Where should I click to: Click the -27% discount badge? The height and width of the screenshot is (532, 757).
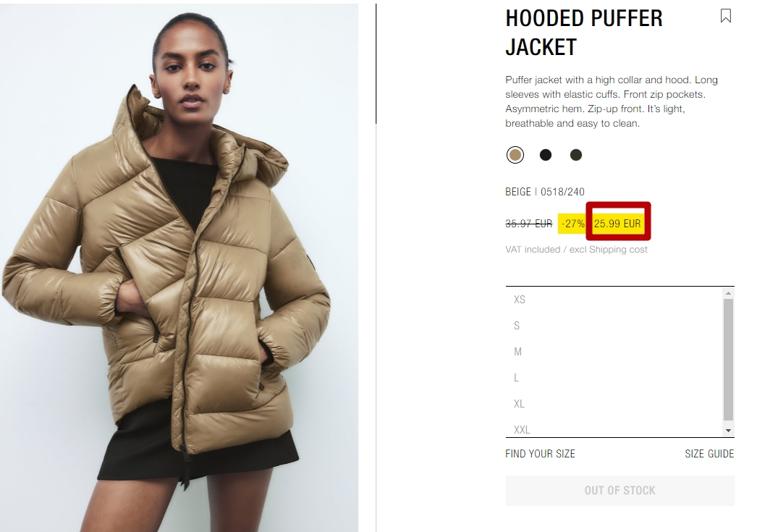tap(572, 224)
